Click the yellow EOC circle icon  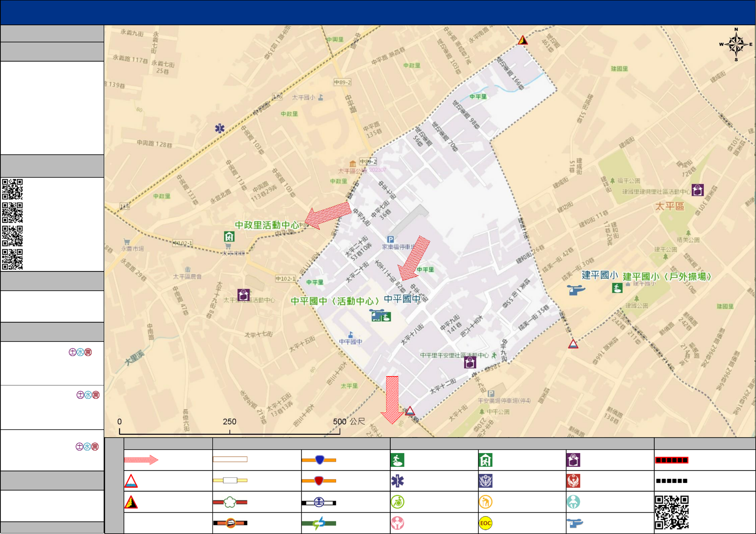[x=486, y=523]
